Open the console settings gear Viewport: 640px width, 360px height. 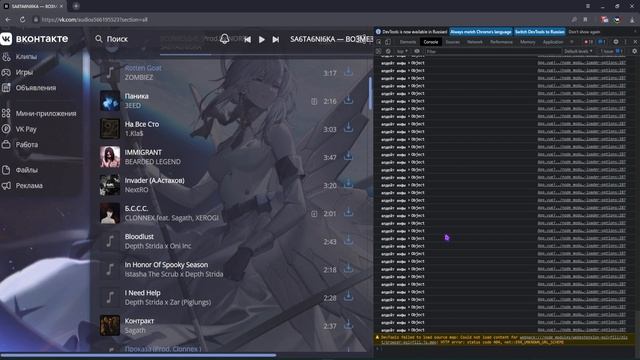pyautogui.click(x=634, y=51)
